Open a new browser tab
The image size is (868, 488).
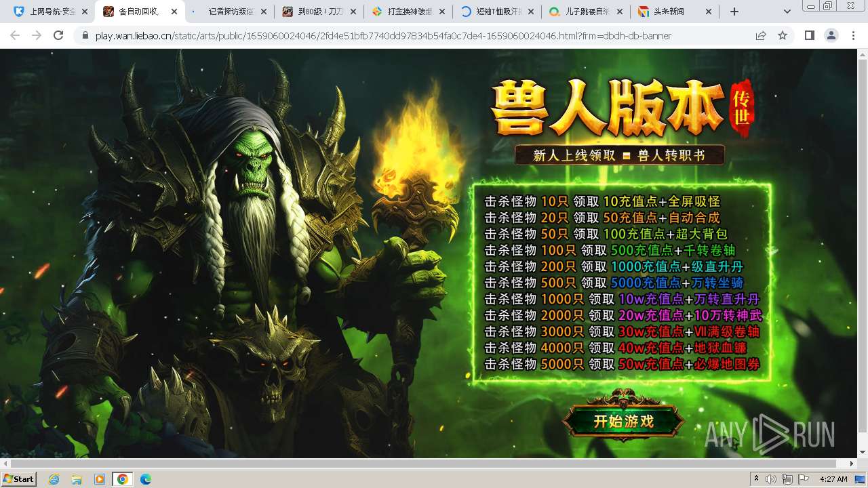point(734,12)
